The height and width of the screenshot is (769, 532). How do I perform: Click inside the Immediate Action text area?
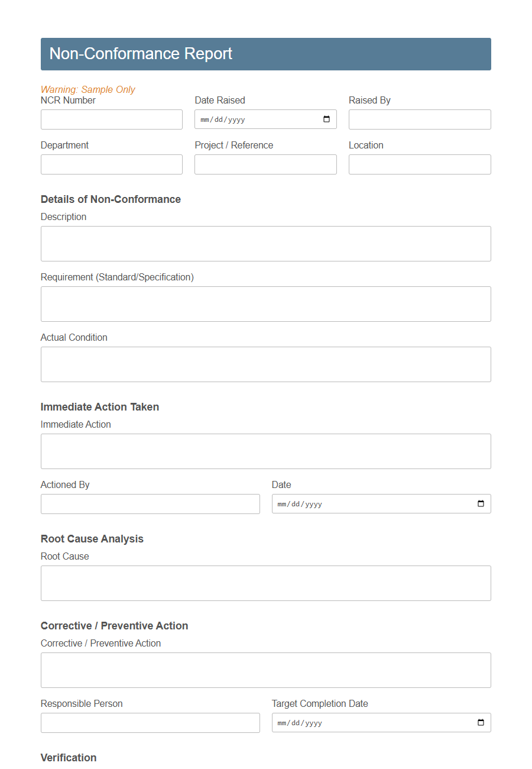(265, 451)
